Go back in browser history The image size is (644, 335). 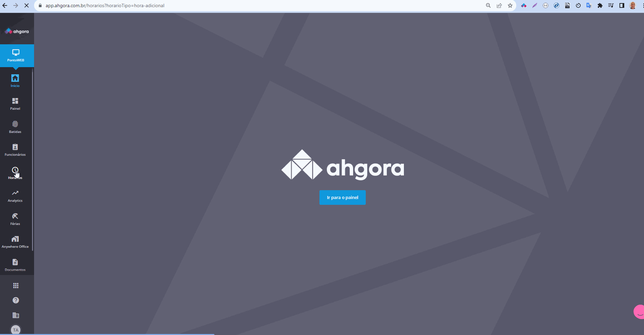pyautogui.click(x=5, y=5)
